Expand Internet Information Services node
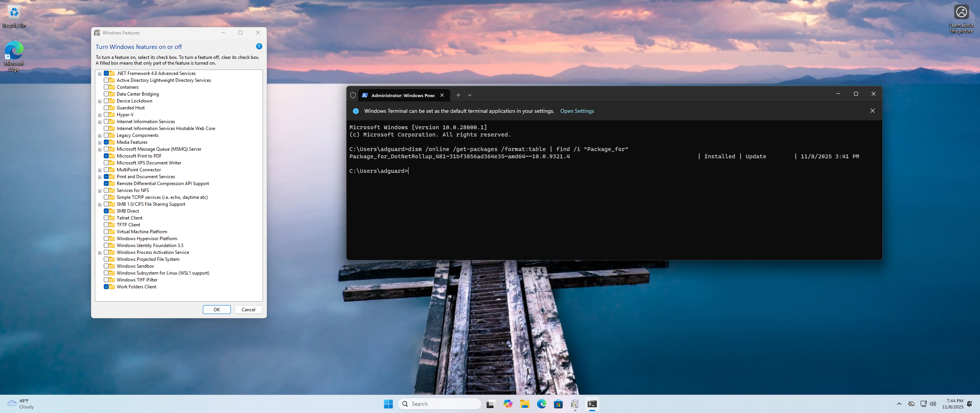This screenshot has width=980, height=413. tap(100, 122)
